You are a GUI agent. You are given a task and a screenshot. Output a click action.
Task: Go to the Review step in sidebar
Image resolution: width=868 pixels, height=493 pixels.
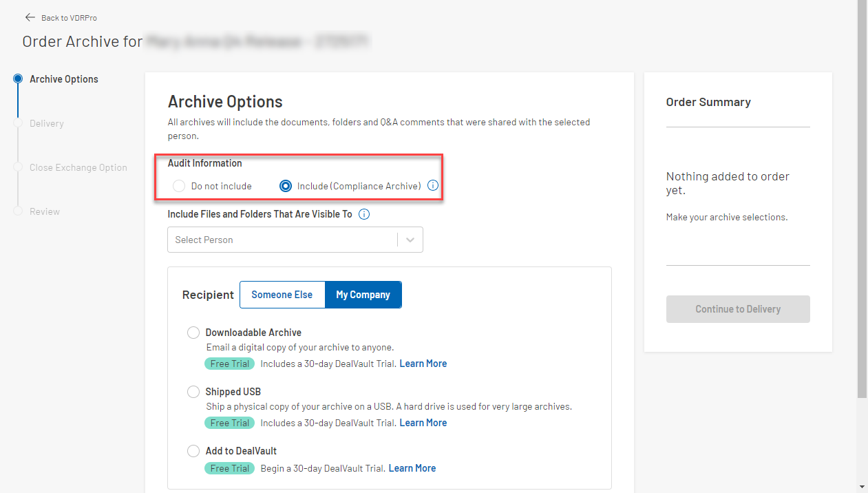(x=17, y=211)
